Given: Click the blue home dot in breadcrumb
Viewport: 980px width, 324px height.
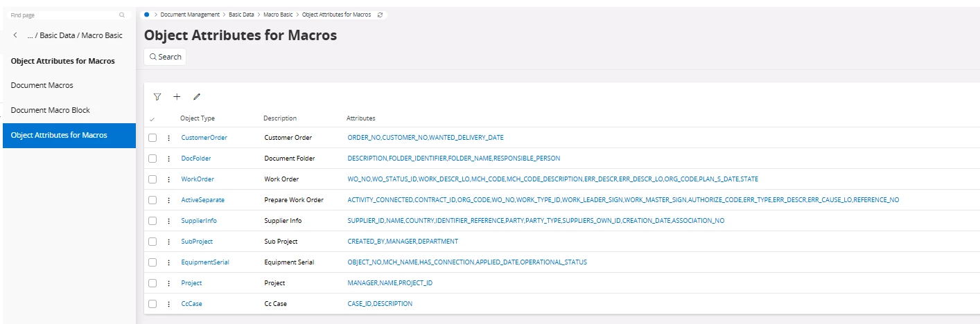Looking at the screenshot, I should [x=147, y=15].
